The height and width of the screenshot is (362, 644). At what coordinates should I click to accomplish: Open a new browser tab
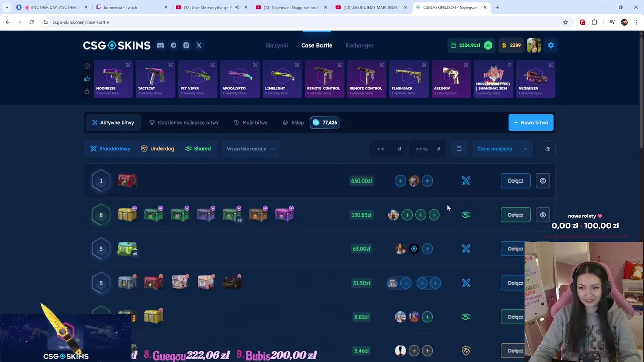497,7
